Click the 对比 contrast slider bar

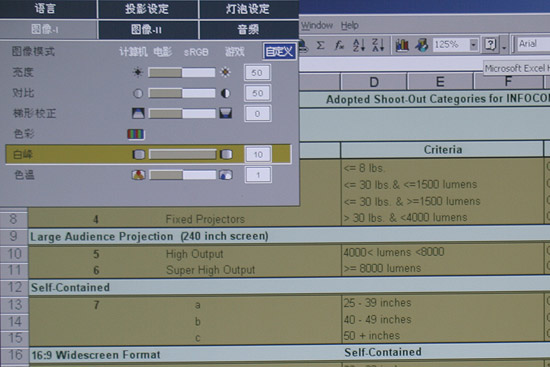tap(182, 93)
